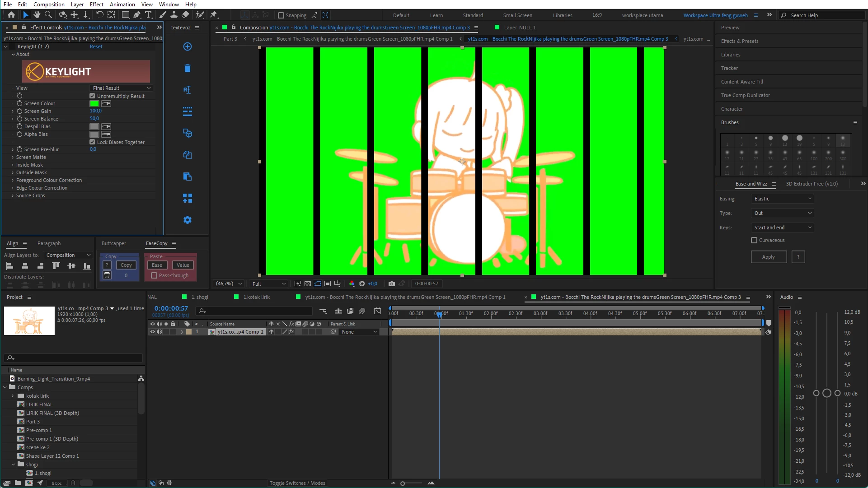This screenshot has width=868, height=488.
Task: Click the Copy button in EaseCopy
Action: (x=126, y=265)
